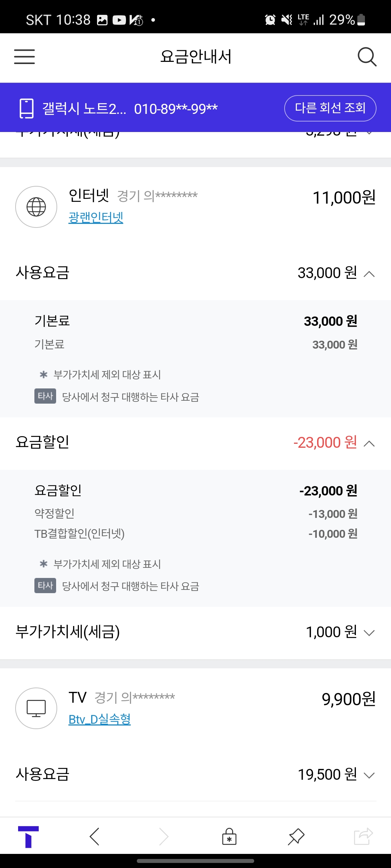The width and height of the screenshot is (391, 868).
Task: Open the 광랜인터넷 link
Action: [x=96, y=217]
